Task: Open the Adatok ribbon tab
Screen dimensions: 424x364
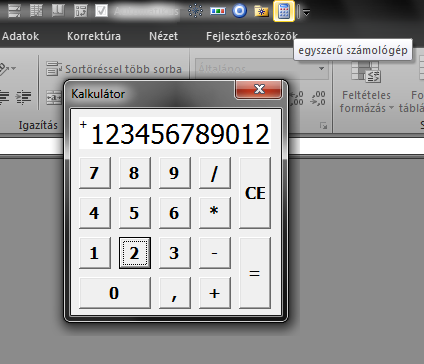Action: [x=20, y=36]
